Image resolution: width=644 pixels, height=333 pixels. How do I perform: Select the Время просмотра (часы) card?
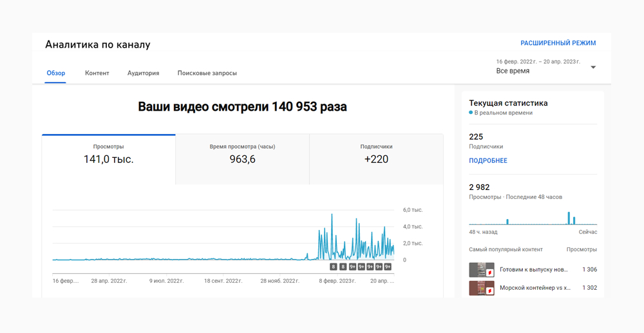click(x=242, y=155)
